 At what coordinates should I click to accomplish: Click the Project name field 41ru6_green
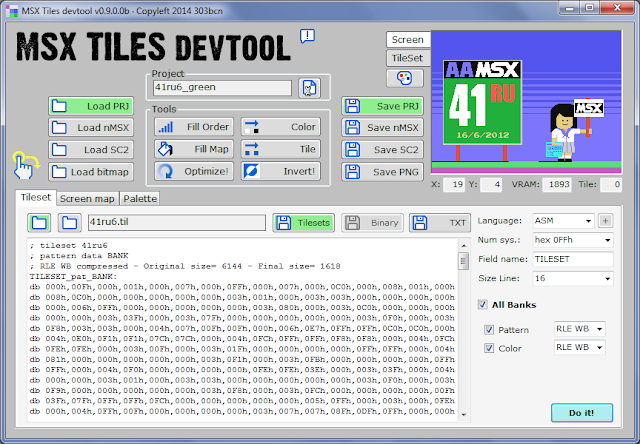[222, 87]
